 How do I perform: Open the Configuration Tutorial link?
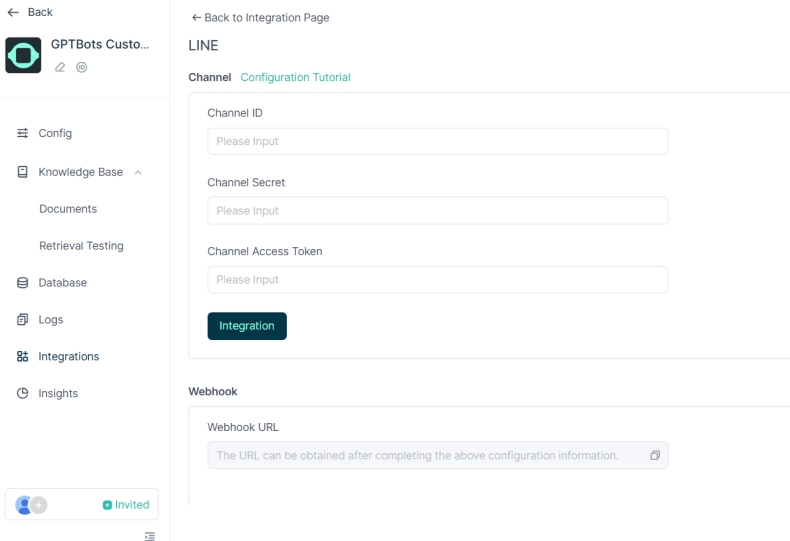click(x=295, y=77)
